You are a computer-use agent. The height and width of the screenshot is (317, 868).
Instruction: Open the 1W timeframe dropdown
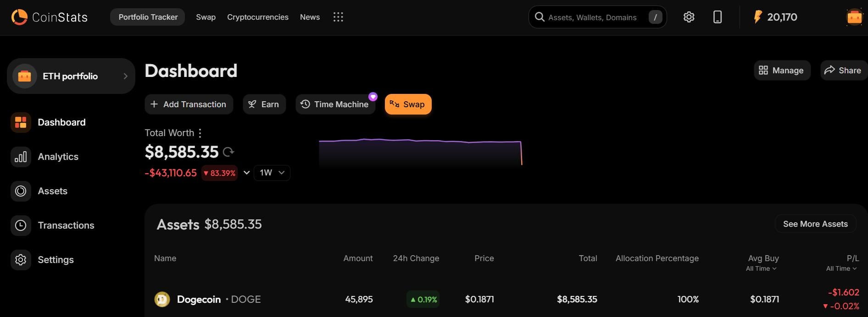[x=272, y=173]
